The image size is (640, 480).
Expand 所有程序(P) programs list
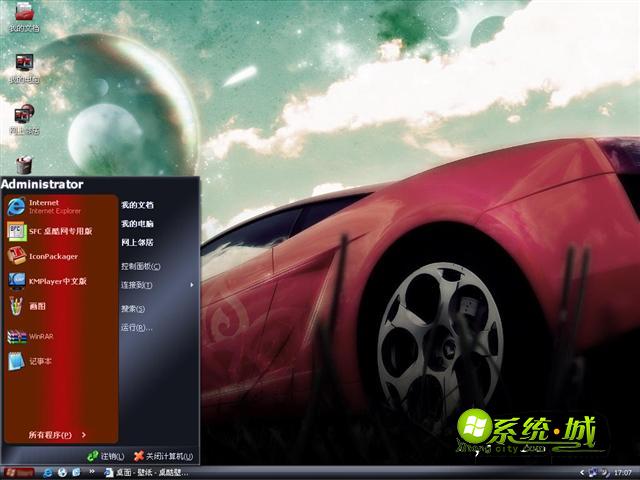tap(55, 435)
